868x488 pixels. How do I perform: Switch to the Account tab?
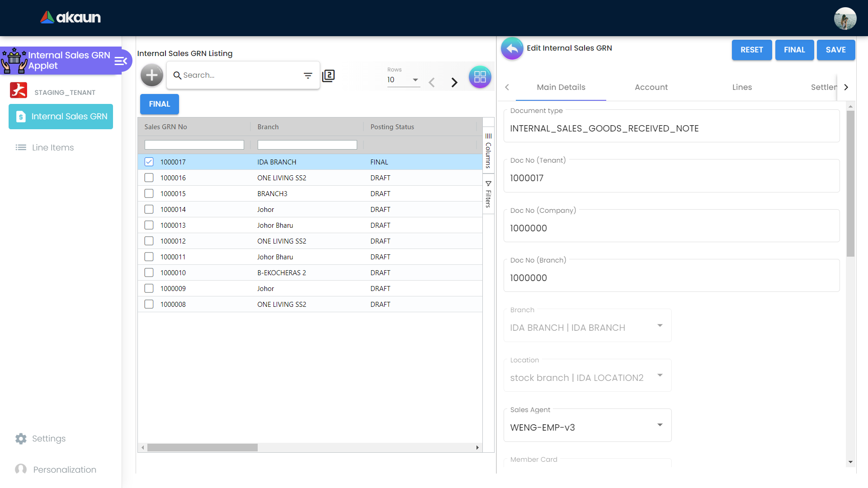651,87
